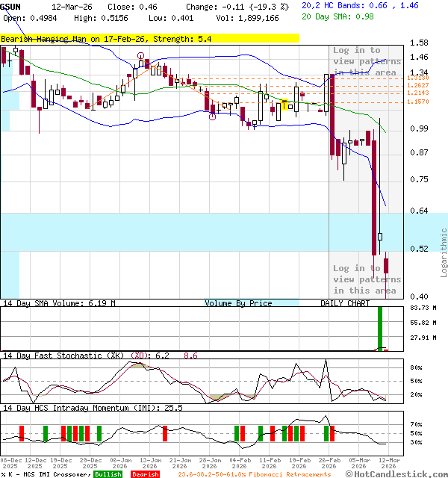Click the 'Volume By Price' label
Viewport: 448px width, 478px height.
238,303
